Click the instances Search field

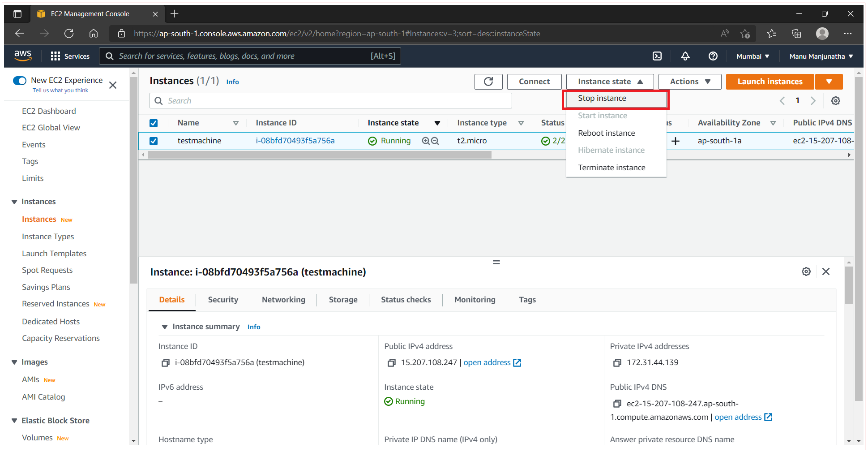tap(330, 101)
